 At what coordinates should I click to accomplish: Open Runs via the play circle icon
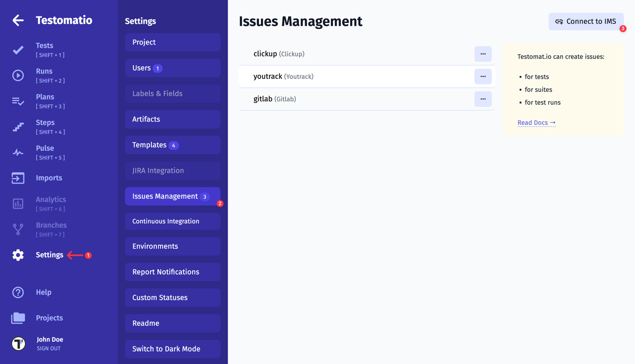pyautogui.click(x=18, y=75)
